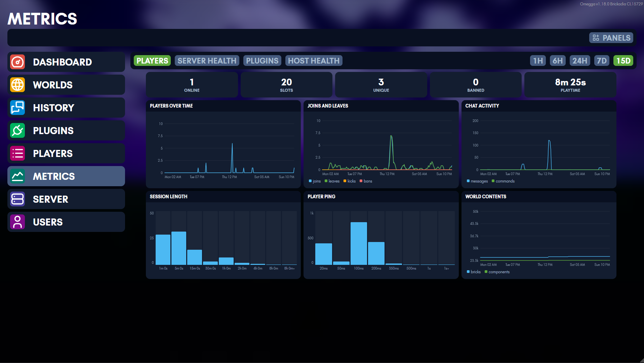Set time range to 15D
The height and width of the screenshot is (363, 644).
[x=623, y=61]
